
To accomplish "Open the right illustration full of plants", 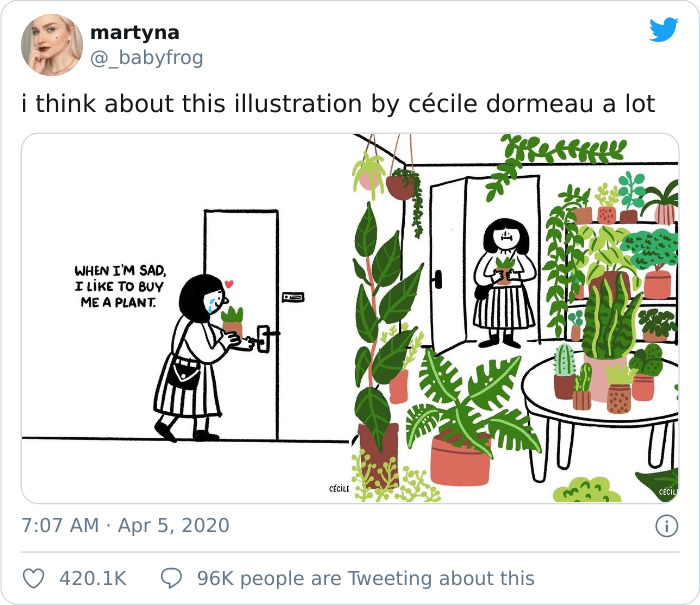I will point(515,318).
